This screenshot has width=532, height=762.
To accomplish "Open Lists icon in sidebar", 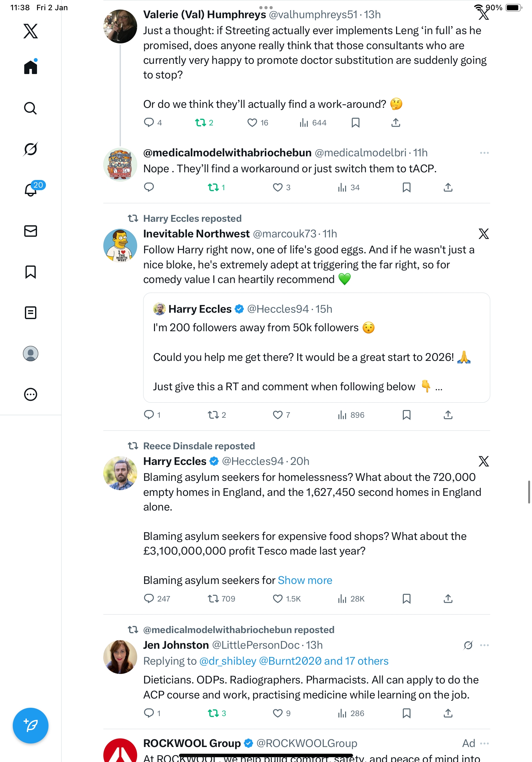I will click(x=31, y=313).
